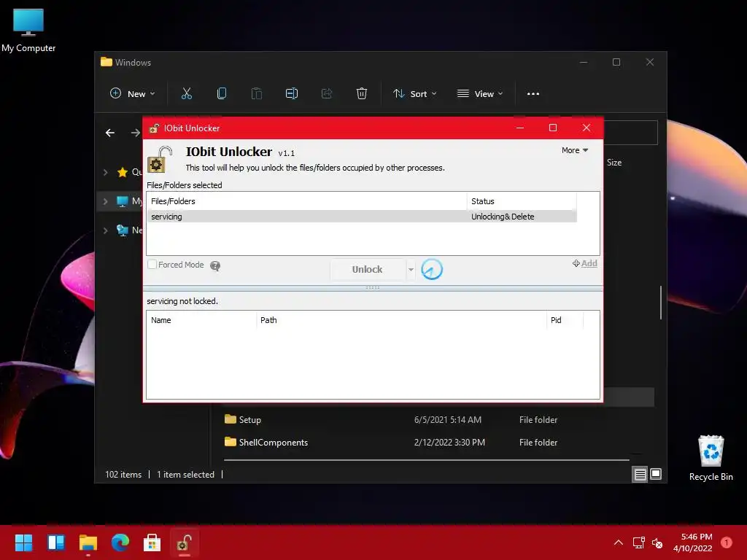Screen dimensions: 747x560
Task: Select the servicing row in file list
Action: 362,216
